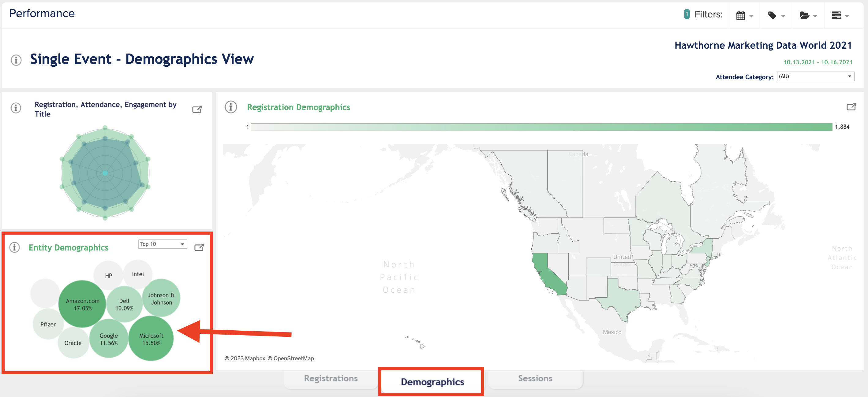This screenshot has width=868, height=397.
Task: Open the Top 10 dropdown
Action: click(163, 244)
